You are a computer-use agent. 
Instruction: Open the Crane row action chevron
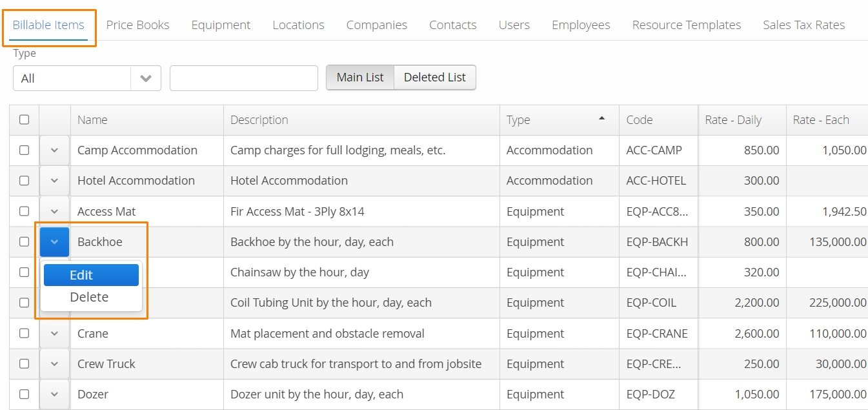[x=54, y=333]
